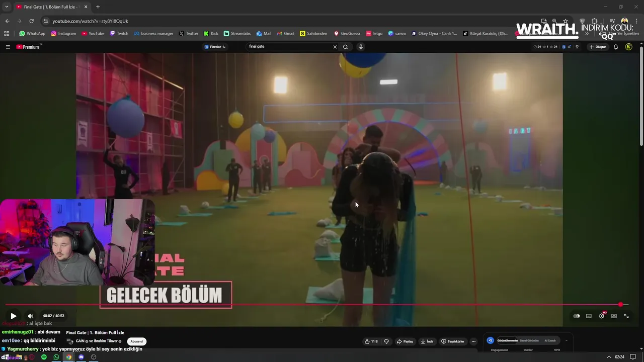Open the YouTube bookmark
The height and width of the screenshot is (362, 644).
(x=93, y=34)
